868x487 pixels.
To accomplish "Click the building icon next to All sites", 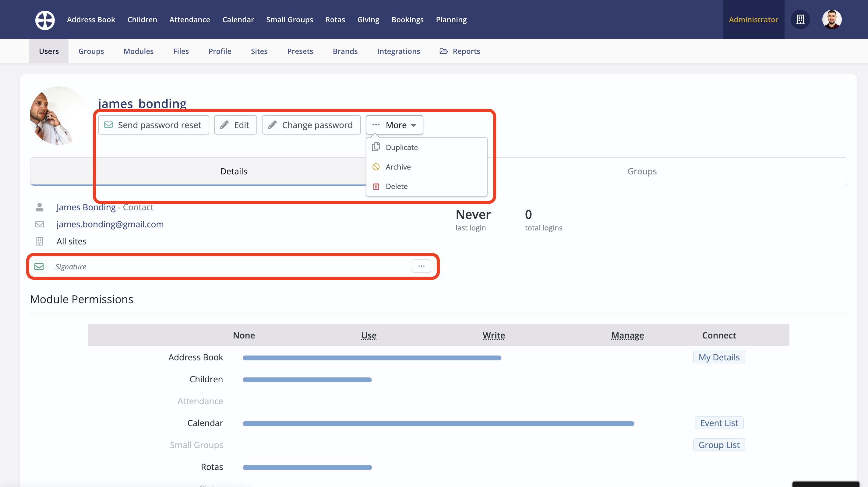I will click(x=39, y=241).
